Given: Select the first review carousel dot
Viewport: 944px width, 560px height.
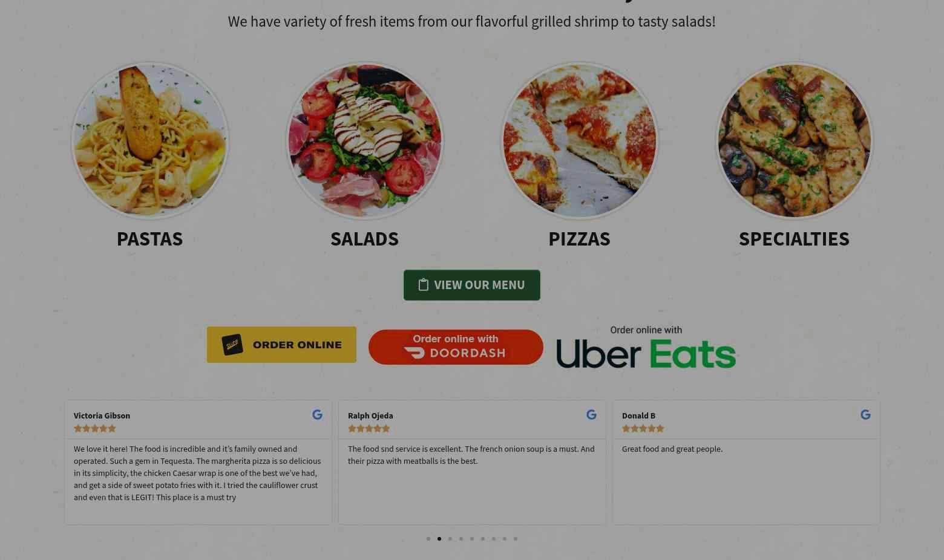Looking at the screenshot, I should pos(428,539).
